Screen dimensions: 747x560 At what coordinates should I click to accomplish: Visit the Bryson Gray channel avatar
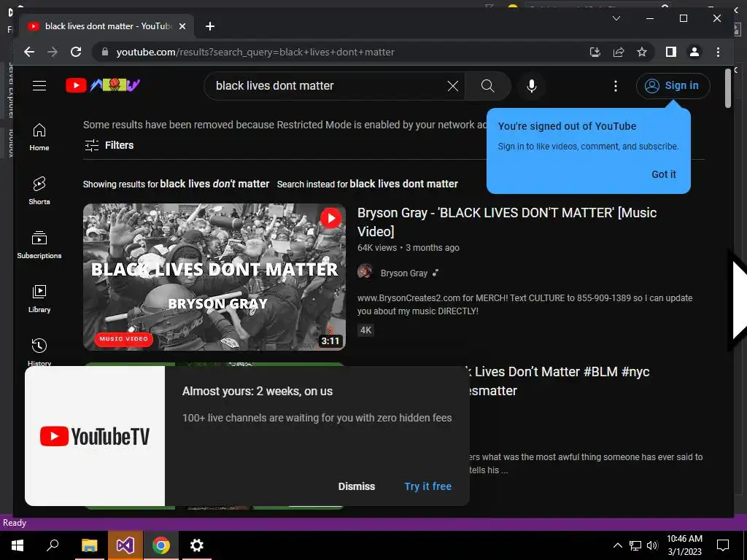tap(365, 272)
